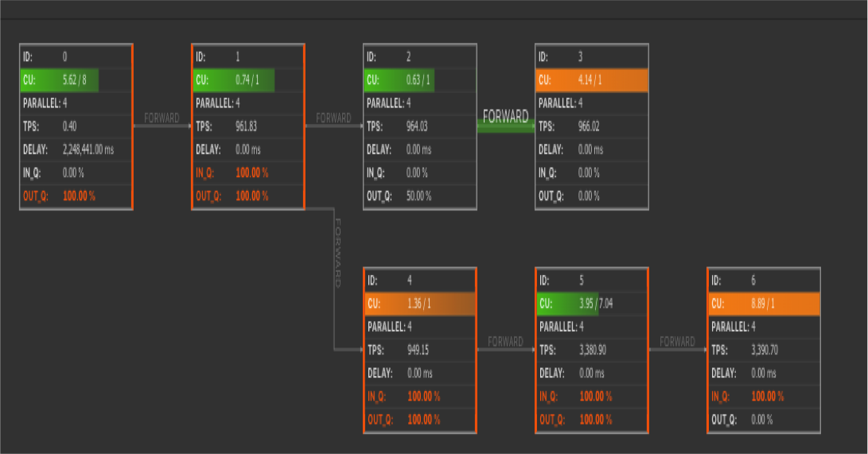Click the FORWARD label between nodes 4 and 5
Image resolution: width=868 pixels, height=454 pixels.
(x=505, y=342)
